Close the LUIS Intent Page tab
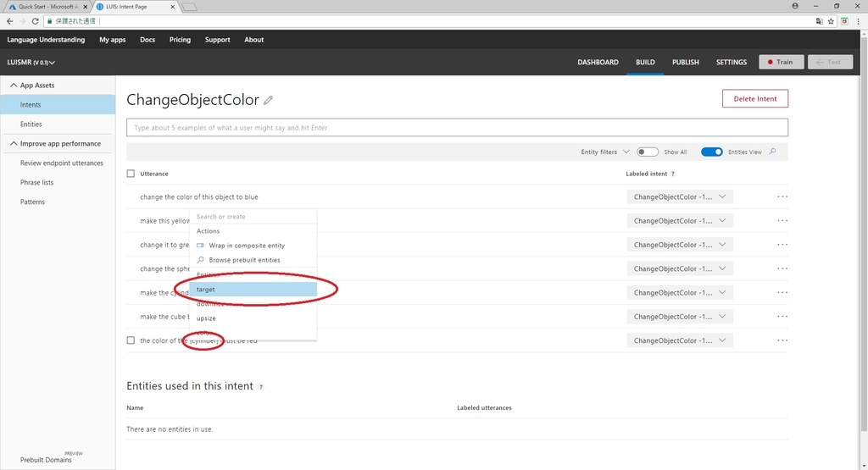The width and height of the screenshot is (868, 470). pos(172,7)
